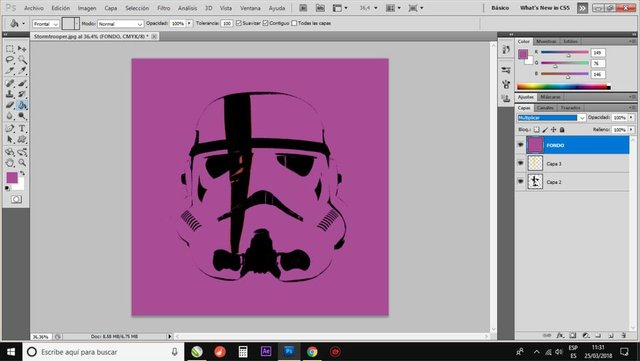
Task: Click the color spectrum ramp
Action: pyautogui.click(x=564, y=87)
